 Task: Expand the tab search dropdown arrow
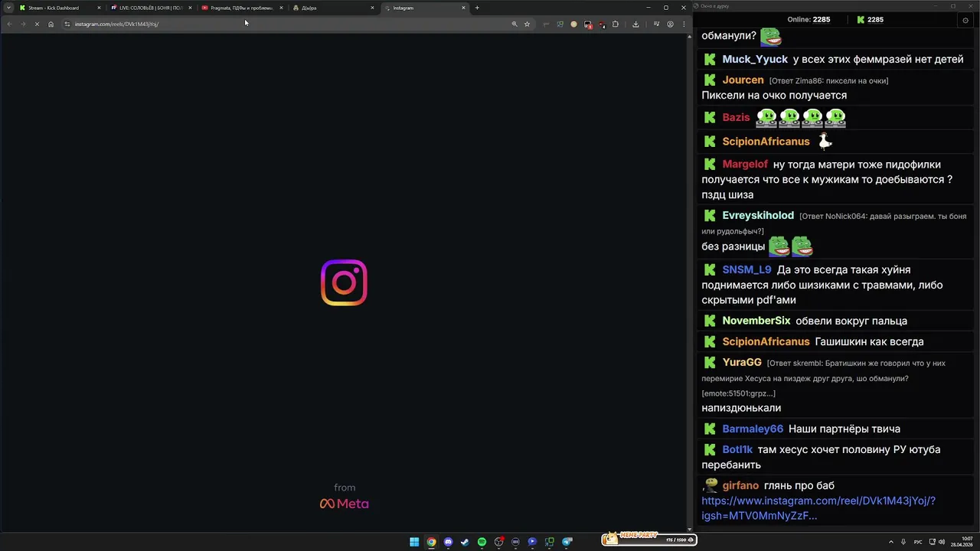[8, 8]
